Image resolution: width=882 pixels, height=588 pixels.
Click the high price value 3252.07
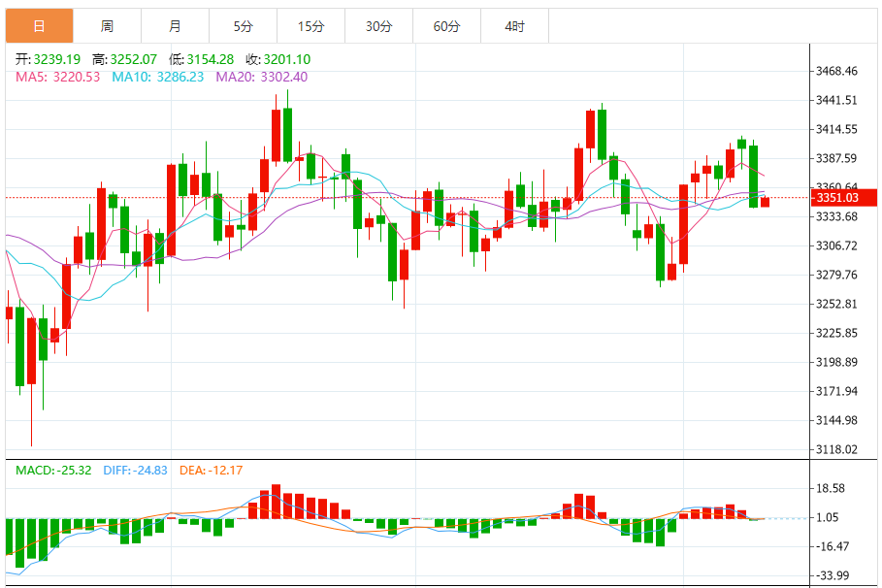pos(133,59)
